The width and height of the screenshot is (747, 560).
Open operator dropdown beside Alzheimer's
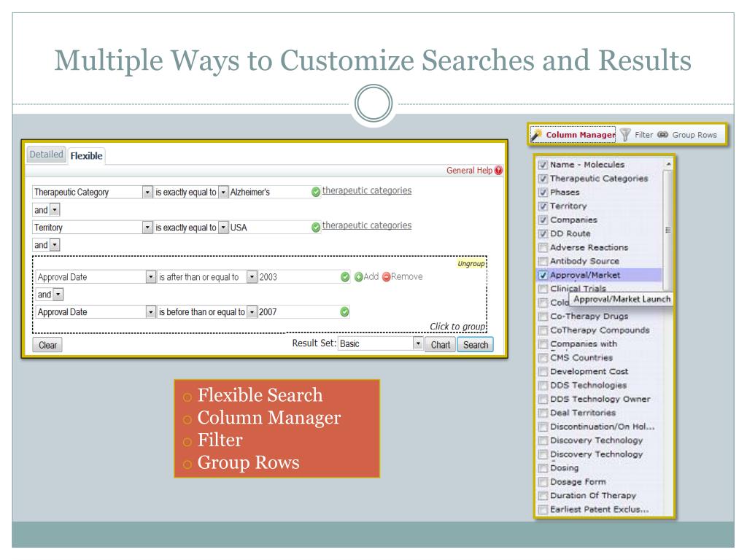click(x=223, y=192)
